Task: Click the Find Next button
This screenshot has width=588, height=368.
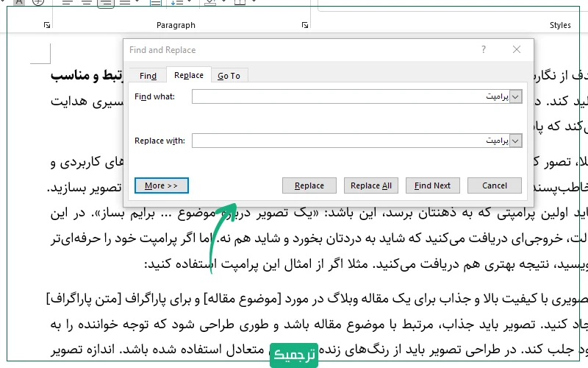Action: tap(432, 185)
